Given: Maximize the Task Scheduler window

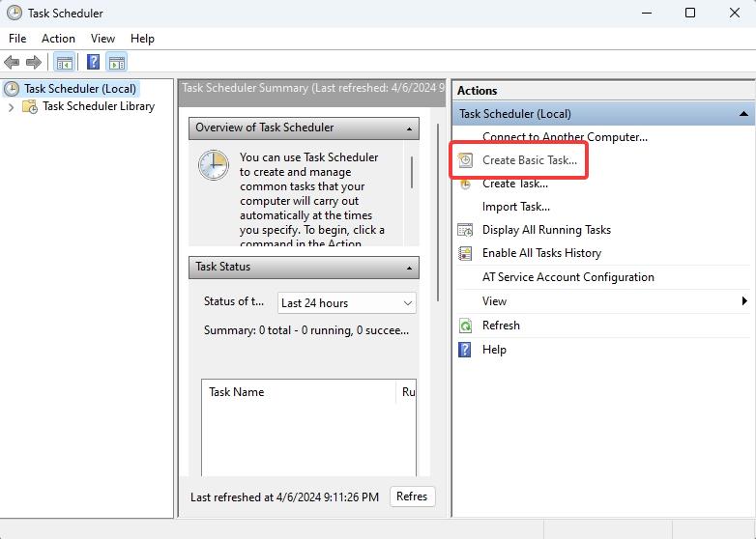Looking at the screenshot, I should pyautogui.click(x=690, y=13).
